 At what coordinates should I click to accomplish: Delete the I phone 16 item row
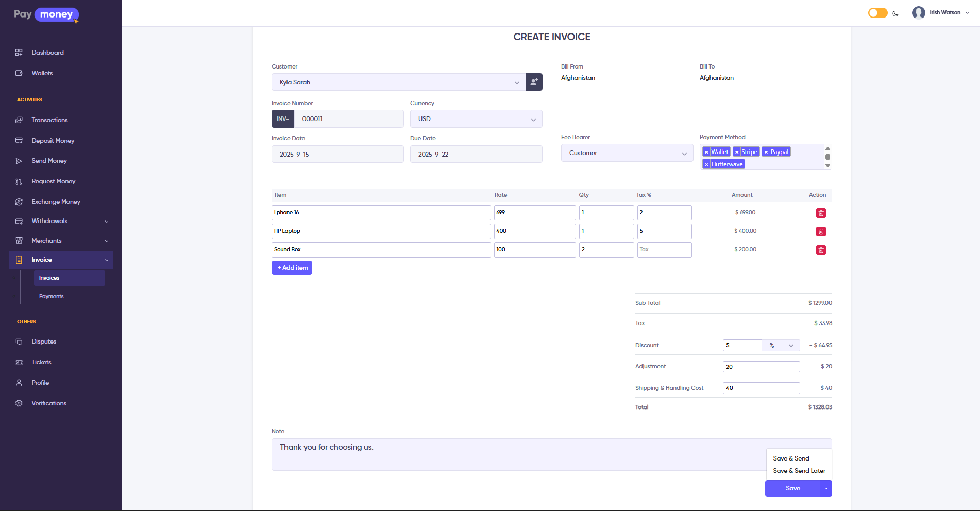[821, 213]
